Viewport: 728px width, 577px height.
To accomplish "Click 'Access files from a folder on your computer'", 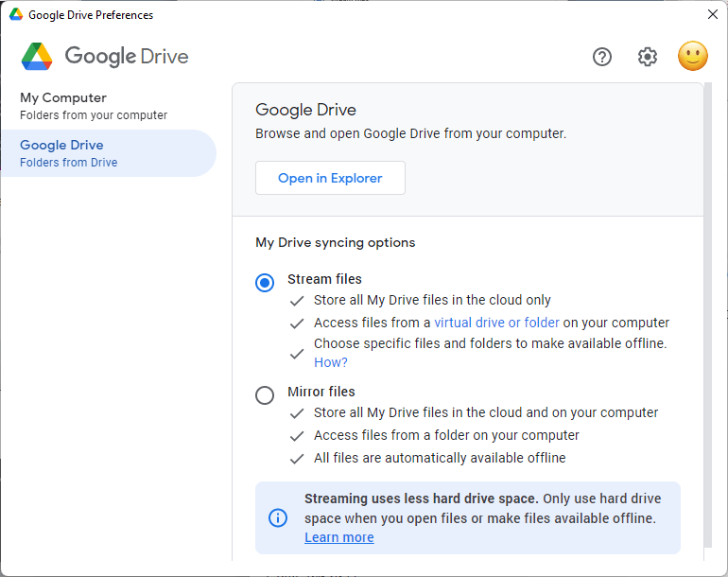I will coord(446,435).
